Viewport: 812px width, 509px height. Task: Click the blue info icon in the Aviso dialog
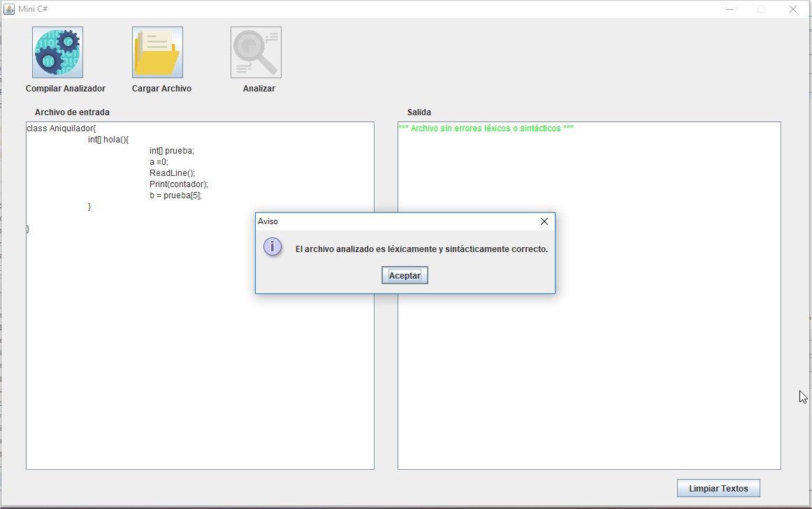(x=273, y=246)
